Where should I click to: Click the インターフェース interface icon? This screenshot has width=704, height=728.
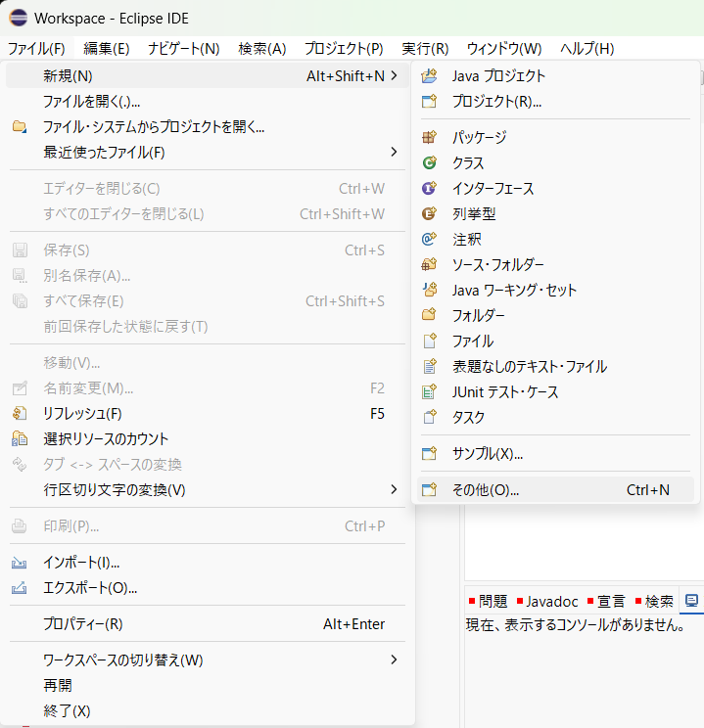point(428,189)
